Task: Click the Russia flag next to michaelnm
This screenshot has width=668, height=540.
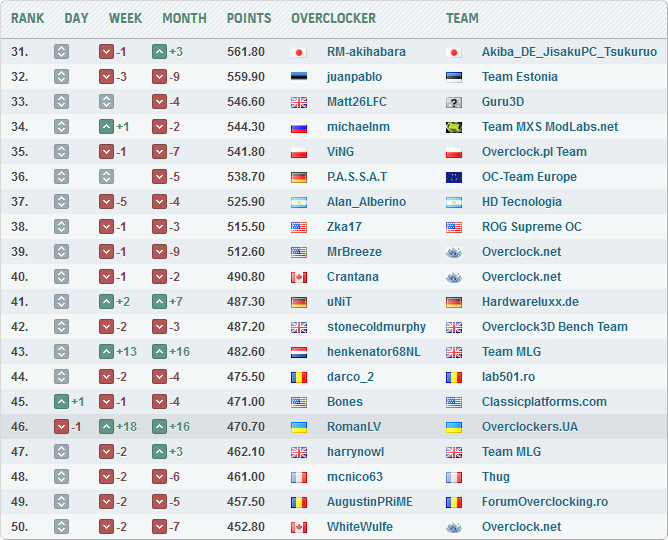Action: [299, 127]
